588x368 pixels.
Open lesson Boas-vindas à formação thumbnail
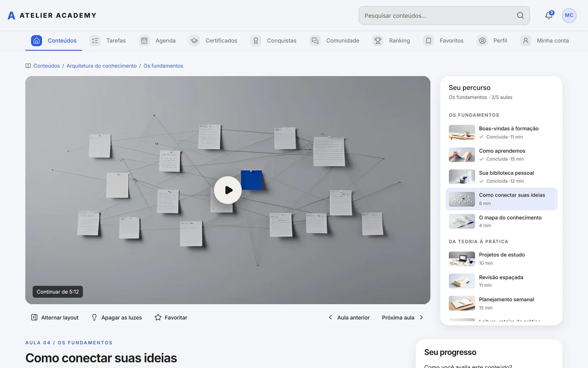pyautogui.click(x=462, y=132)
